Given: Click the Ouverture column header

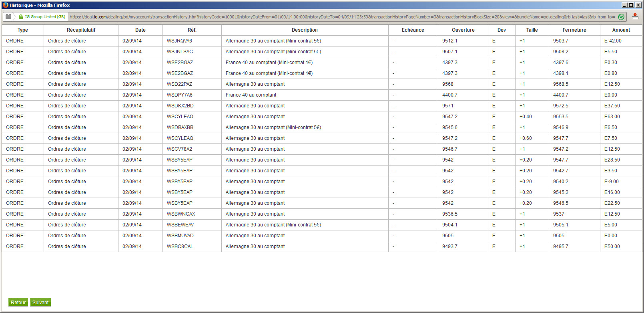Looking at the screenshot, I should click(x=463, y=30).
